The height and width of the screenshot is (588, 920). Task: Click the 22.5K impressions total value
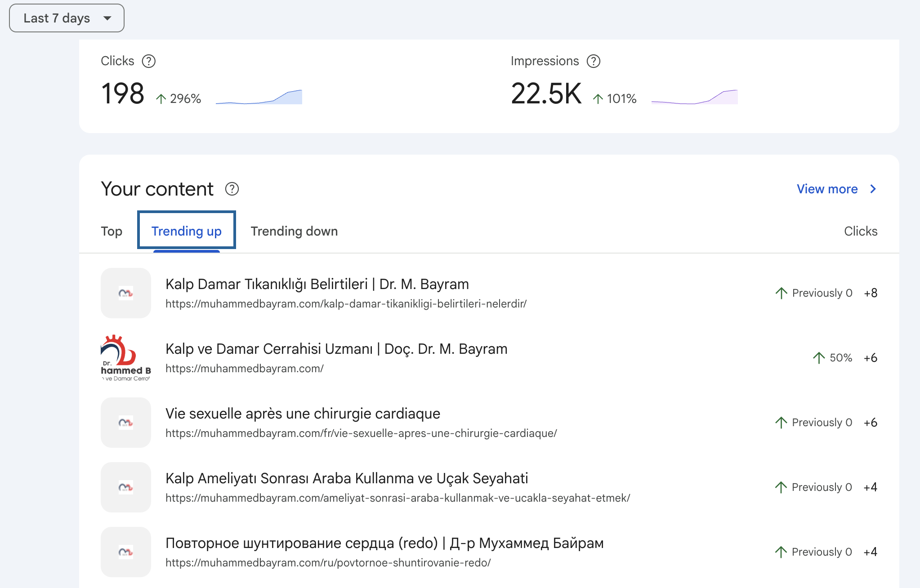point(546,94)
